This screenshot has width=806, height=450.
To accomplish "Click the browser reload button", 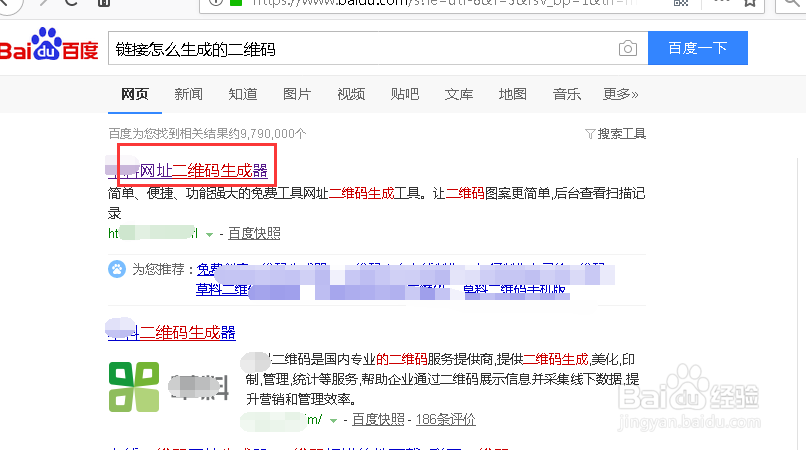I will pyautogui.click(x=72, y=2).
